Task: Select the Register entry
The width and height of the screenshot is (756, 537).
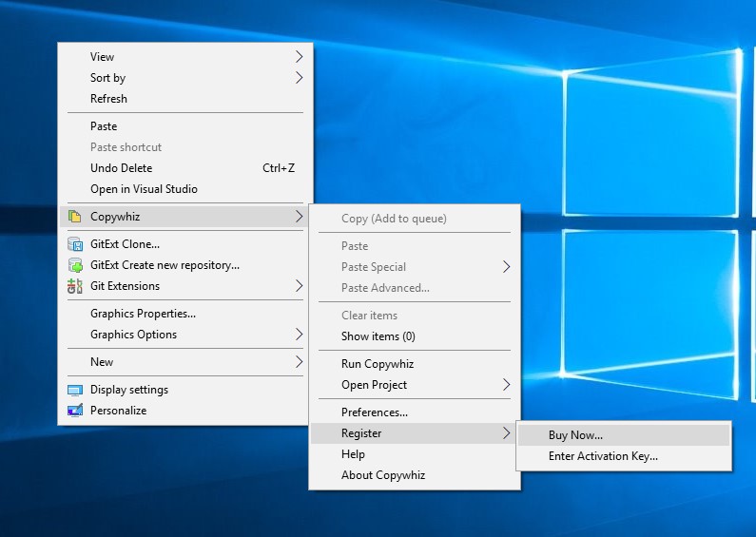Action: (x=415, y=433)
